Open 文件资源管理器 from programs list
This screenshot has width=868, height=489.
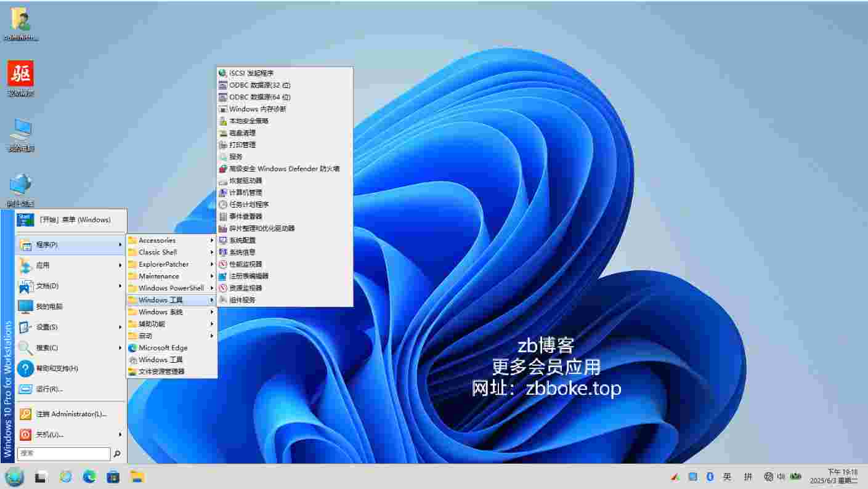point(172,371)
